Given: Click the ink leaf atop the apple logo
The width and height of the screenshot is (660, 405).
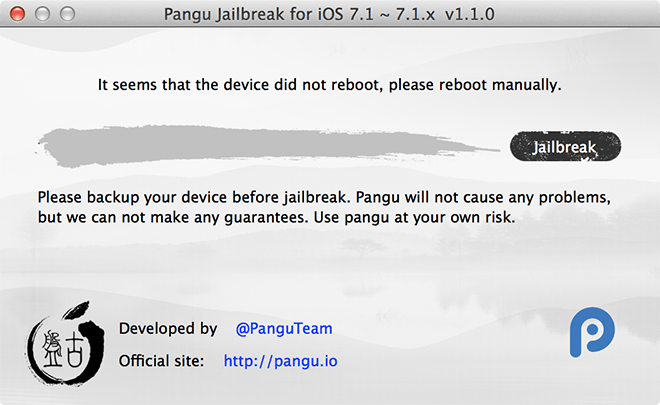Looking at the screenshot, I should click(x=77, y=310).
